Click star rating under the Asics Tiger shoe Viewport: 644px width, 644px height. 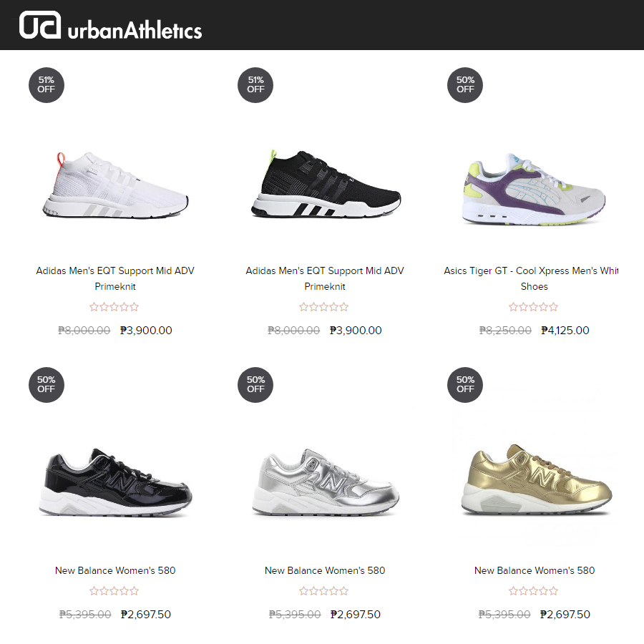coord(534,307)
